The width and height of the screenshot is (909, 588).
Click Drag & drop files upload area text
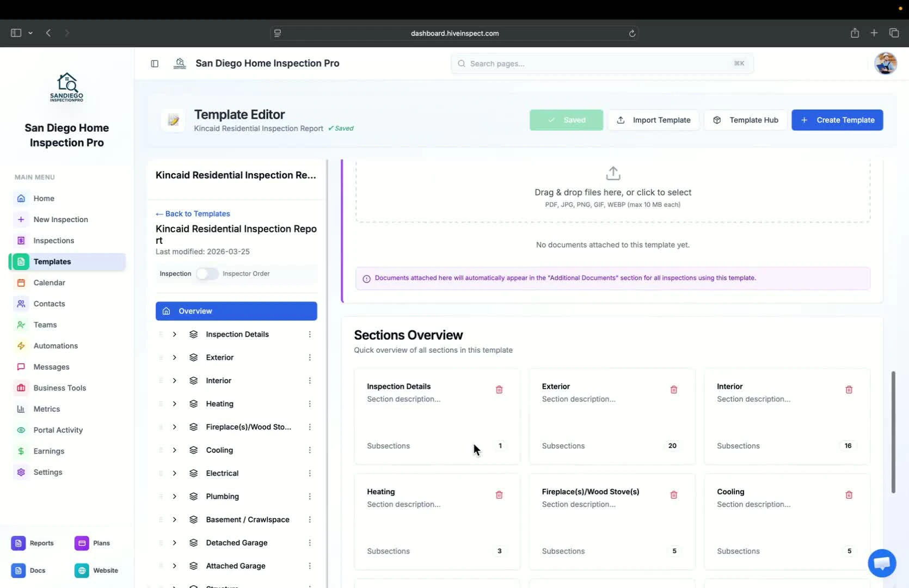click(x=613, y=193)
